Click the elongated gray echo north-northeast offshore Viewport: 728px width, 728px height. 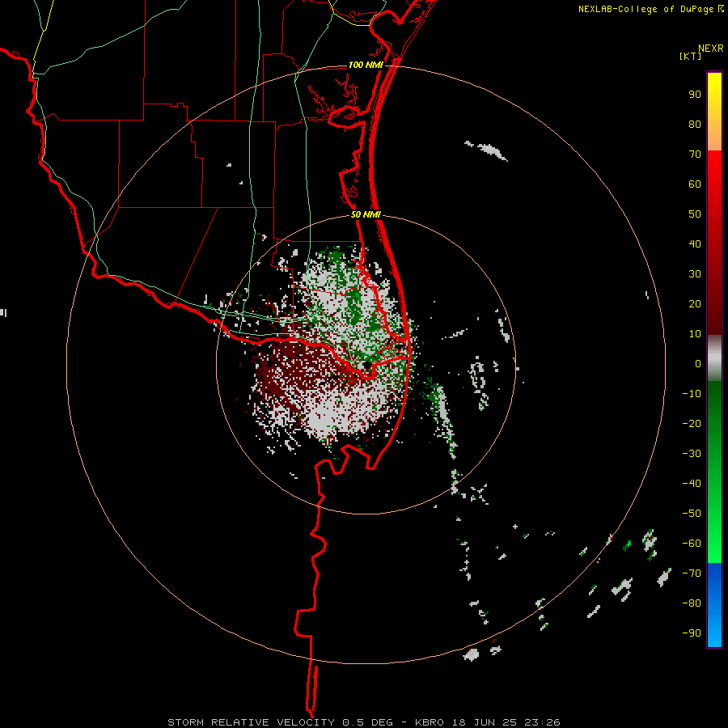click(492, 151)
